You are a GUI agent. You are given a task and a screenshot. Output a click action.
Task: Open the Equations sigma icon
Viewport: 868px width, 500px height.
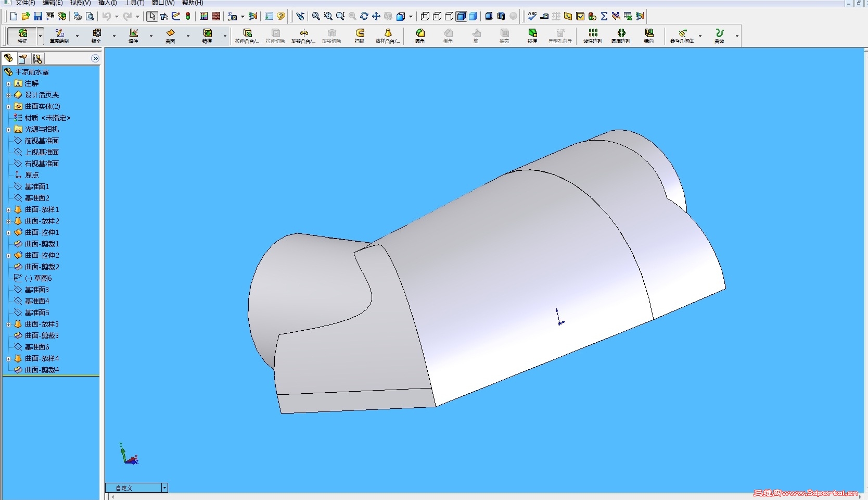point(604,17)
